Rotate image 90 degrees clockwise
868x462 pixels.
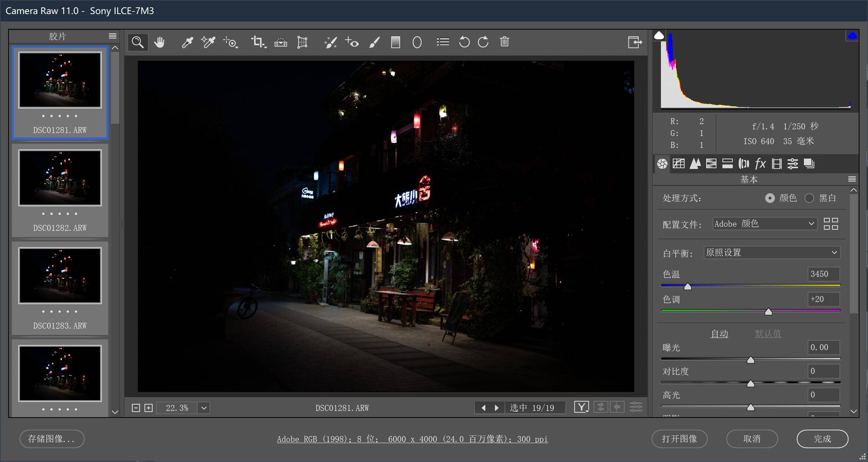click(x=483, y=42)
